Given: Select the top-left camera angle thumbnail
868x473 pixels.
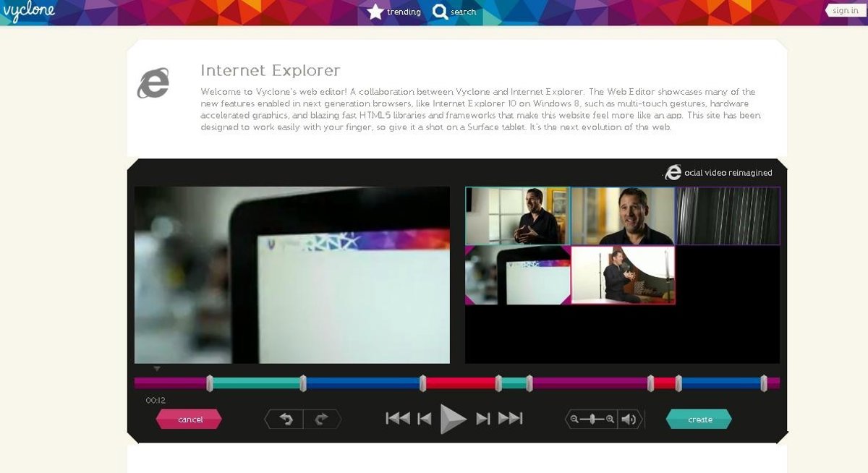Looking at the screenshot, I should pos(517,216).
